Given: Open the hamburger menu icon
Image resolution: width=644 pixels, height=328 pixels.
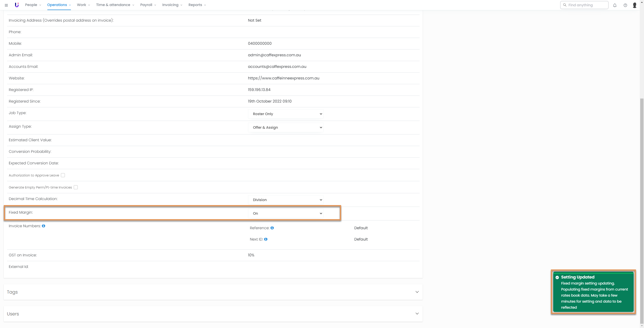Looking at the screenshot, I should pos(6,5).
